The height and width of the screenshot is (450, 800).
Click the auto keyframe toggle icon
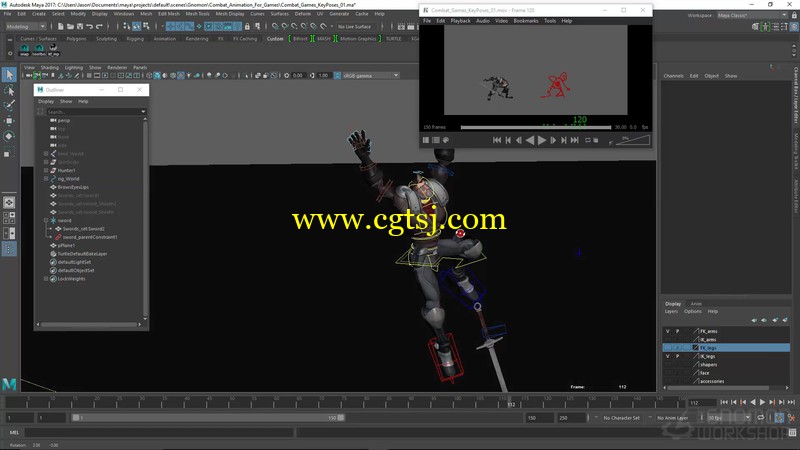tap(779, 418)
